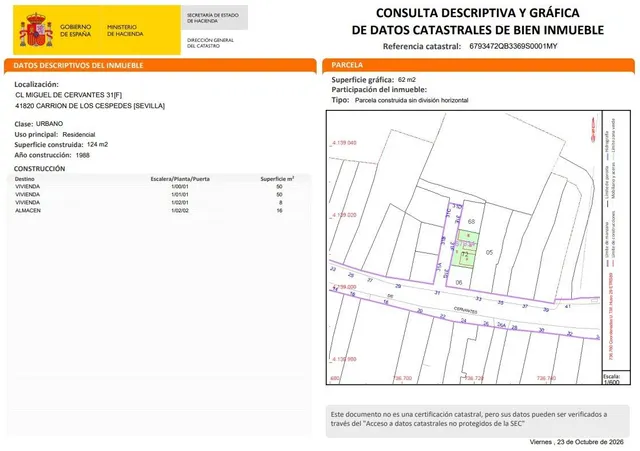The height and width of the screenshot is (451, 640).
Task: Click house number '41' on the map
Action: 567,306
